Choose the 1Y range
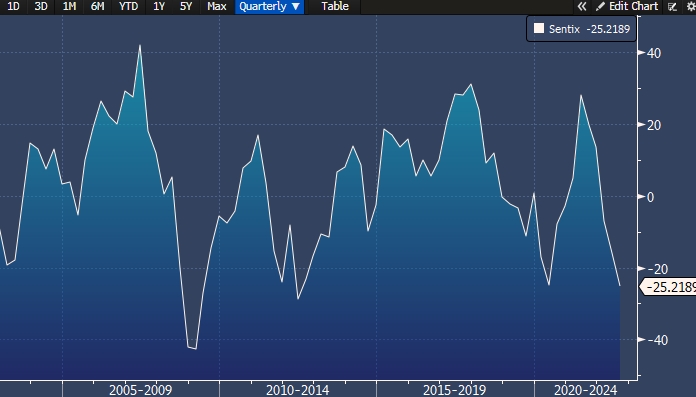 click(x=159, y=7)
